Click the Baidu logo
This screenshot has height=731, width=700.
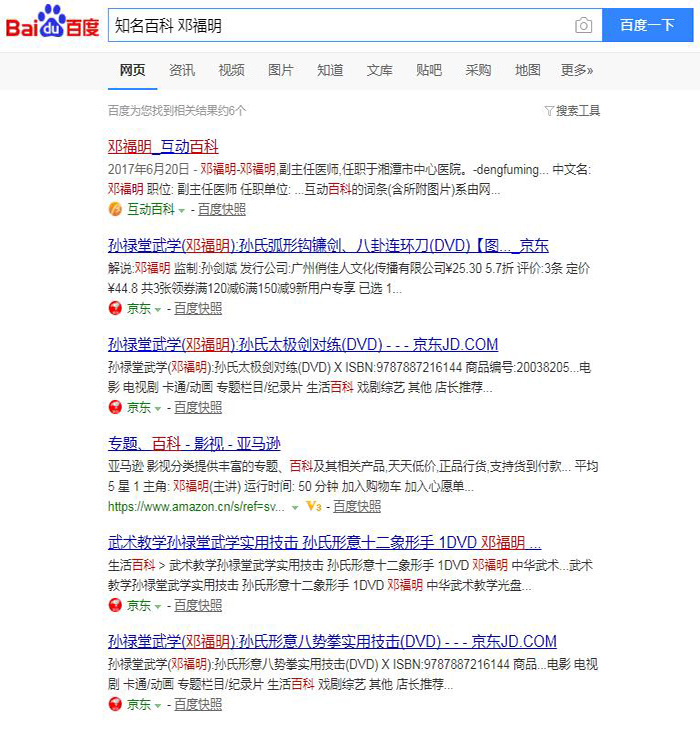pyautogui.click(x=52, y=24)
